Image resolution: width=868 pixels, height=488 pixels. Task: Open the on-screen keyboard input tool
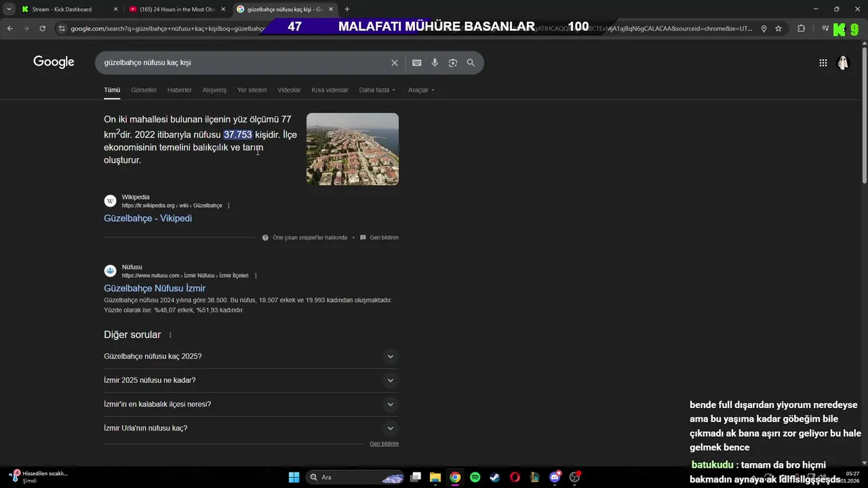(x=417, y=62)
